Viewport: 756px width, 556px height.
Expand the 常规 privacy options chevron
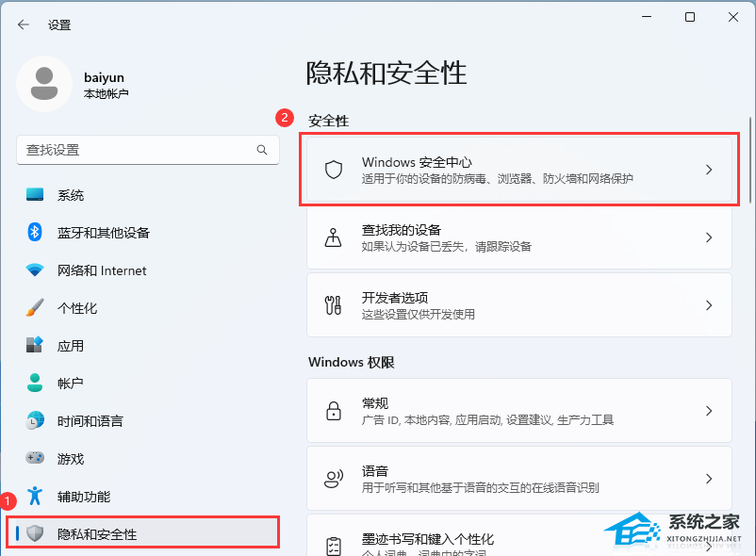(710, 411)
